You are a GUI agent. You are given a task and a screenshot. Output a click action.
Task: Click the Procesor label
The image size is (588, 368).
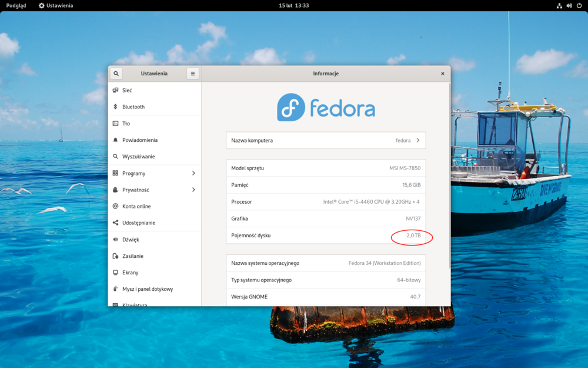click(x=242, y=201)
